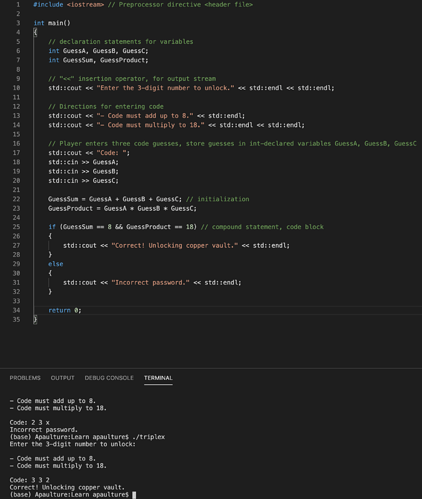Screen dimensions: 422x499
Task: Click the else keyword on line 29
Action: [x=56, y=264]
